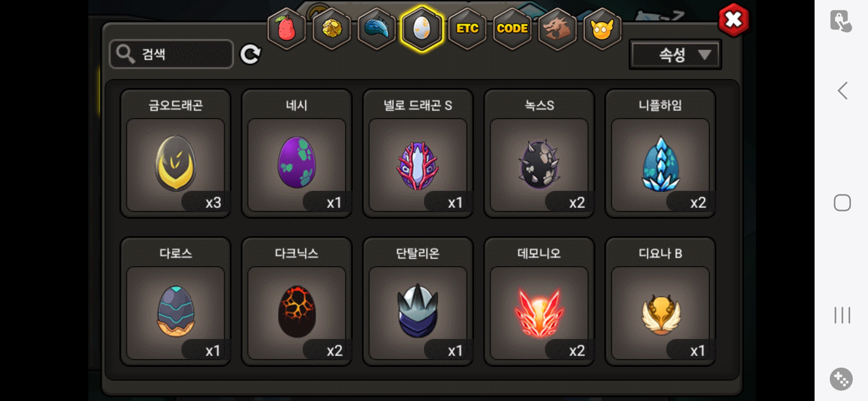The height and width of the screenshot is (401, 868).
Task: Pick the 데모니오 red glowing egg
Action: point(539,301)
